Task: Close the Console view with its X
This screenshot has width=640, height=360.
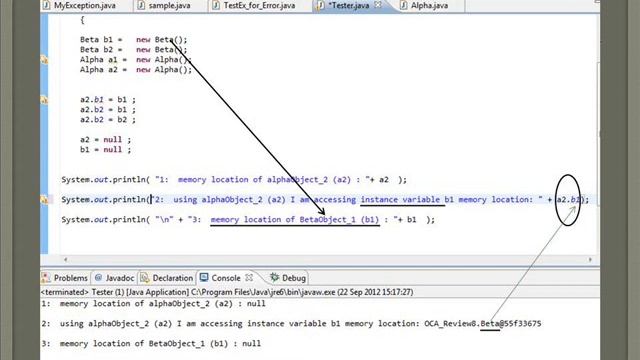Action: [249, 278]
